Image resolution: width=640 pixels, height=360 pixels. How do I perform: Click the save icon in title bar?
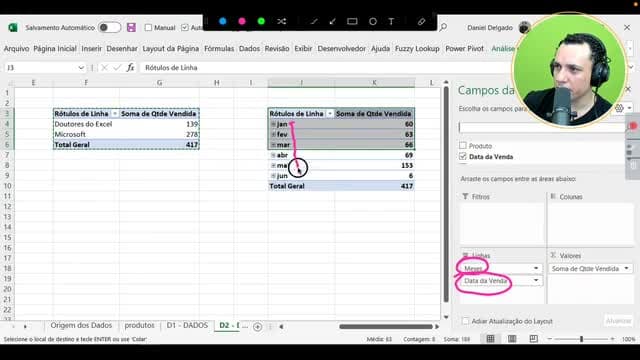coord(131,27)
